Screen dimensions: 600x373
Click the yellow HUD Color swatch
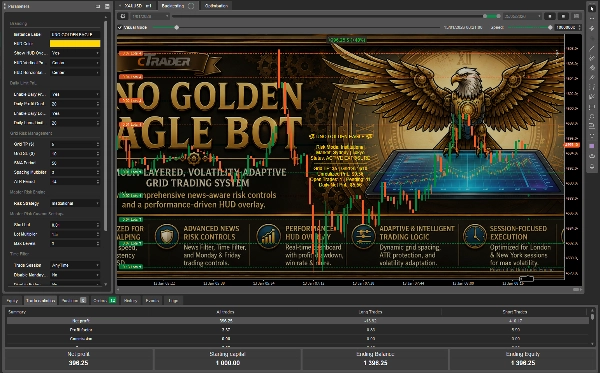(75, 43)
